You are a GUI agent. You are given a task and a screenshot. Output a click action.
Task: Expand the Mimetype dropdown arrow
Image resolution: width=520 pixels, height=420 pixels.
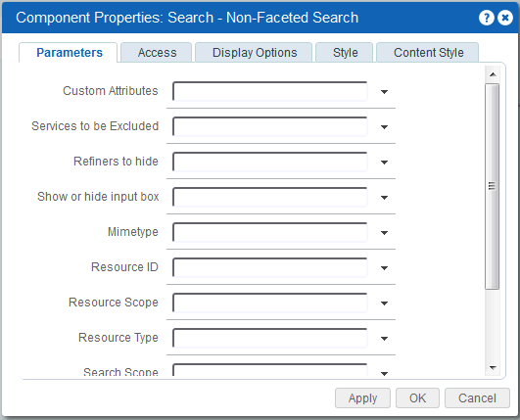click(384, 233)
